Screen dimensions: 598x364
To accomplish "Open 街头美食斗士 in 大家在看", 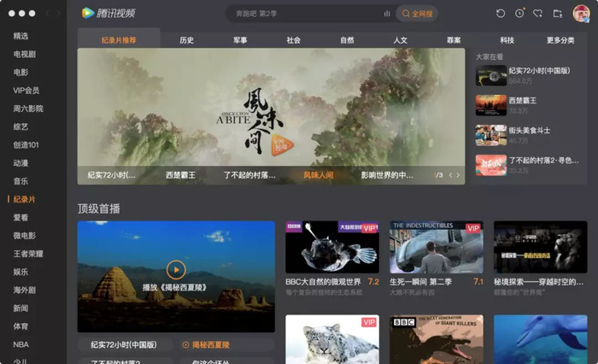I will pos(528,135).
